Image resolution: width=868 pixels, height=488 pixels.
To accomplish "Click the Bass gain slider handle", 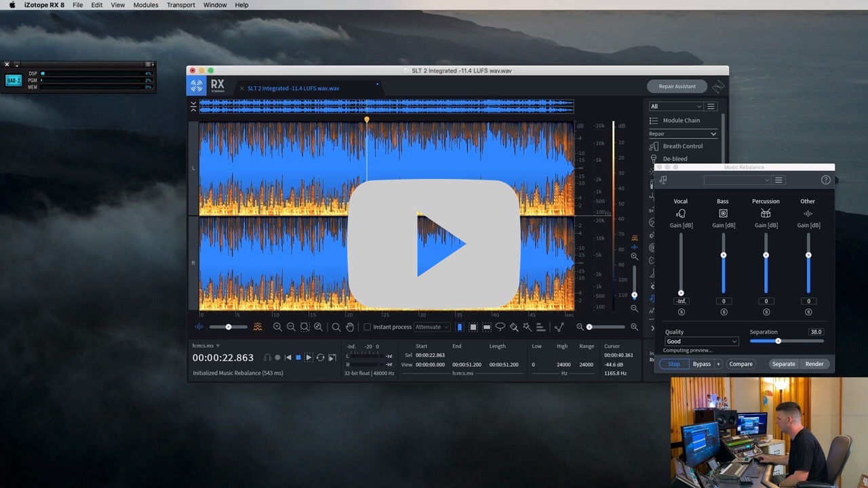I will coord(724,255).
